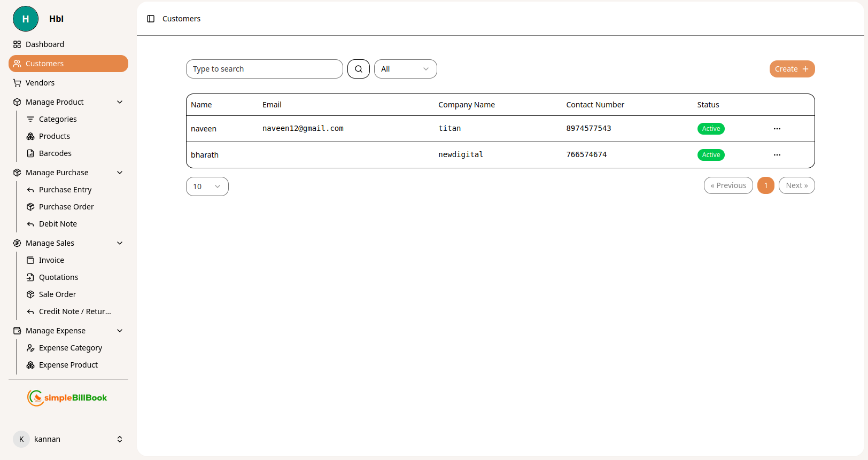
Task: Focus the Type to search field
Action: point(264,69)
